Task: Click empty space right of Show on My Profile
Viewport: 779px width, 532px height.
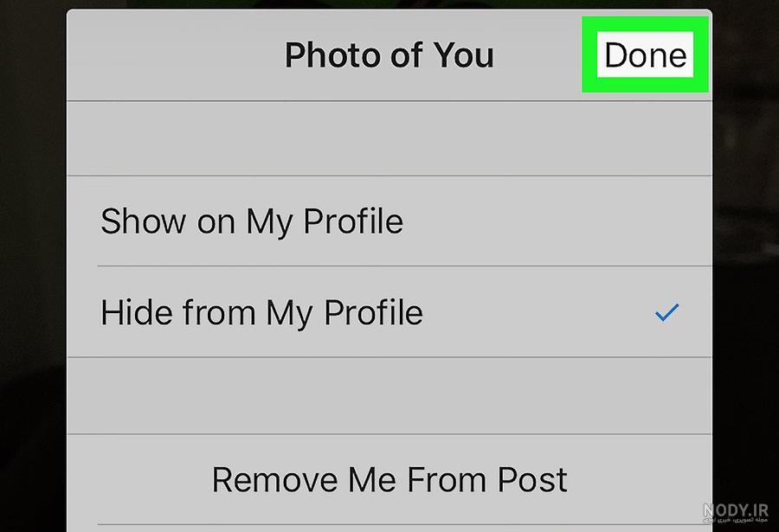Action: [x=557, y=221]
